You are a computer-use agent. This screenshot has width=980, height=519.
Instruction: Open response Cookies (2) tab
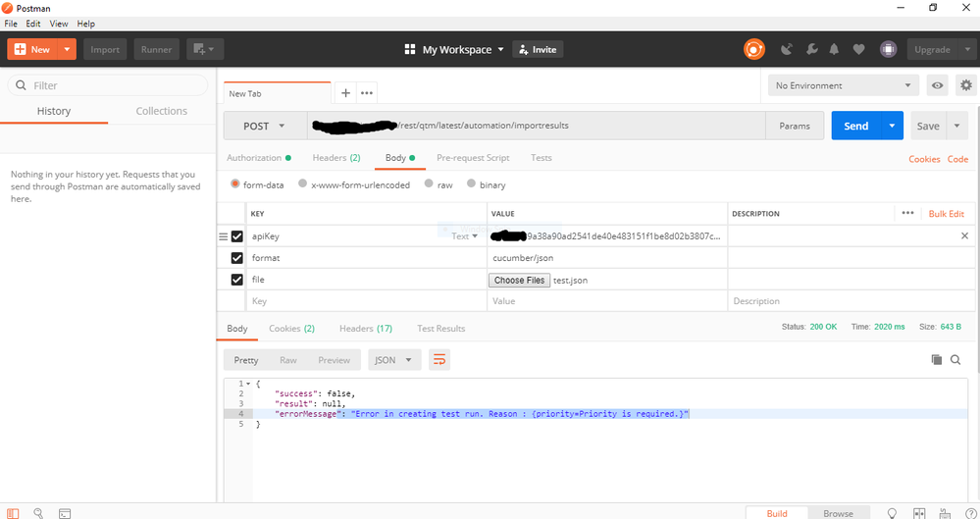tap(291, 329)
